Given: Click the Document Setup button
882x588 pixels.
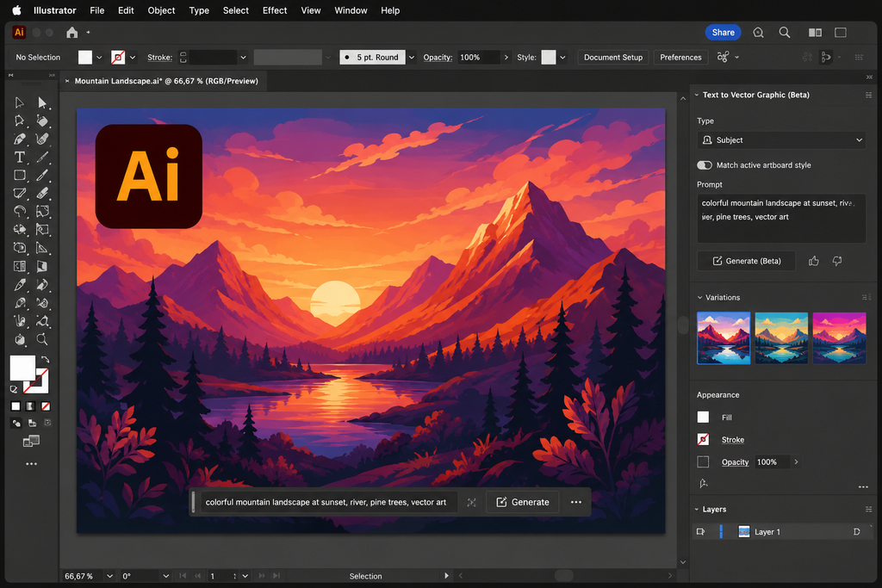Looking at the screenshot, I should coord(613,58).
